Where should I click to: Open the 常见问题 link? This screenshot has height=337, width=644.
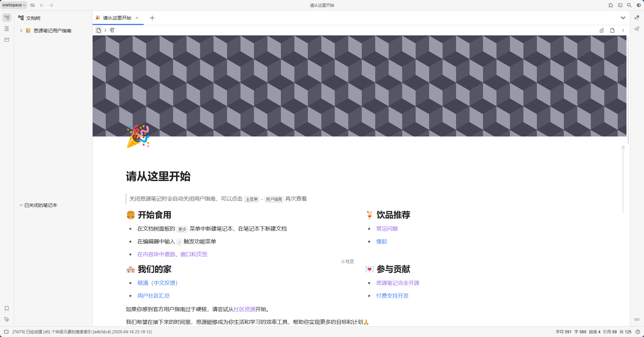click(387, 229)
